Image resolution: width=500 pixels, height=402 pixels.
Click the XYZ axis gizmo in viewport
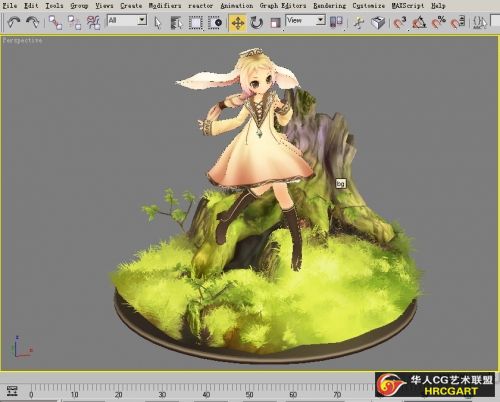point(22,347)
